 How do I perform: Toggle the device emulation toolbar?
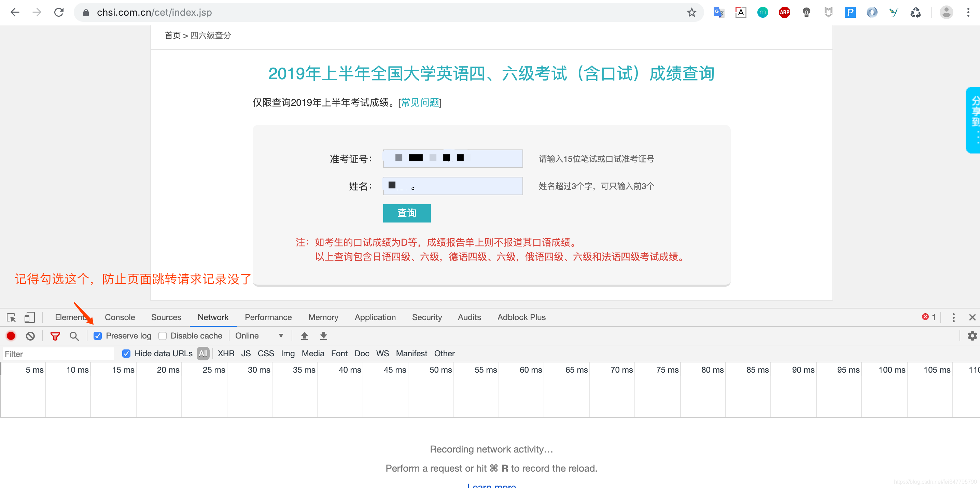[x=30, y=317]
